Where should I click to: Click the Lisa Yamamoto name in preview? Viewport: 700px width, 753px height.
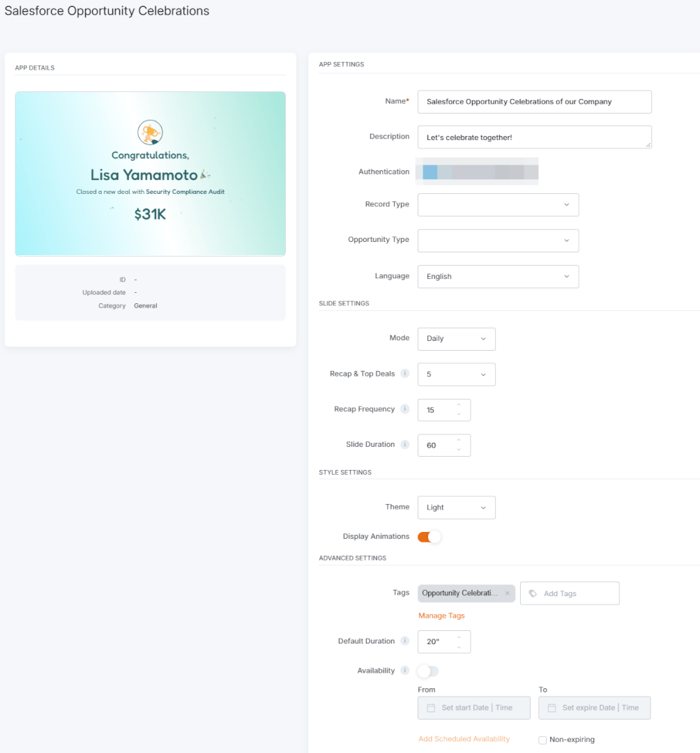pos(144,175)
